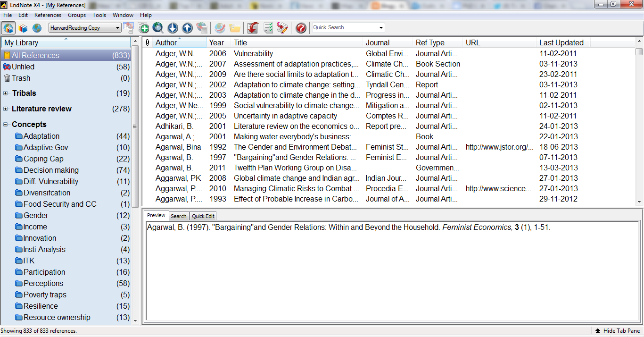Click the Format Bibliography icon
644x337 pixels.
268,28
